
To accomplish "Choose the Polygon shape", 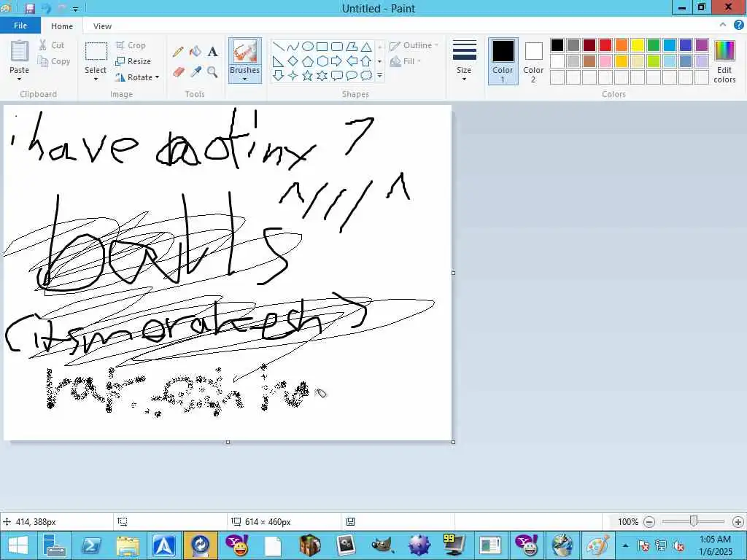I will [352, 46].
